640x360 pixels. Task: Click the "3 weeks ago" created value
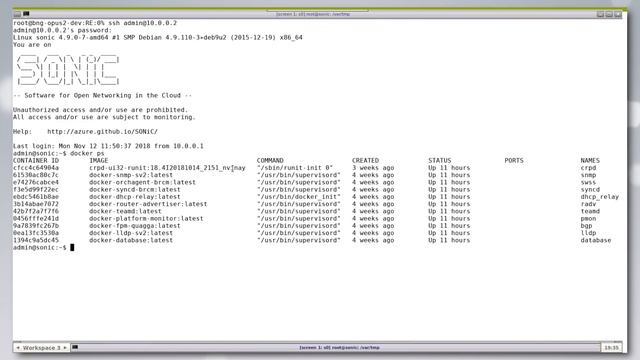pyautogui.click(x=373, y=168)
